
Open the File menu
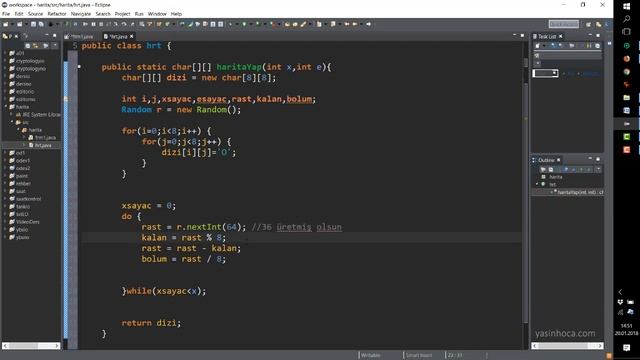click(6, 14)
